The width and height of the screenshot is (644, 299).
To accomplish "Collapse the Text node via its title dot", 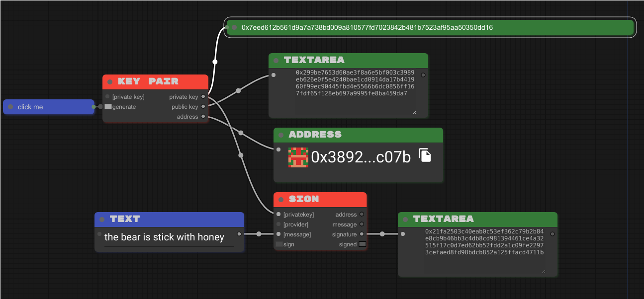I will (102, 220).
